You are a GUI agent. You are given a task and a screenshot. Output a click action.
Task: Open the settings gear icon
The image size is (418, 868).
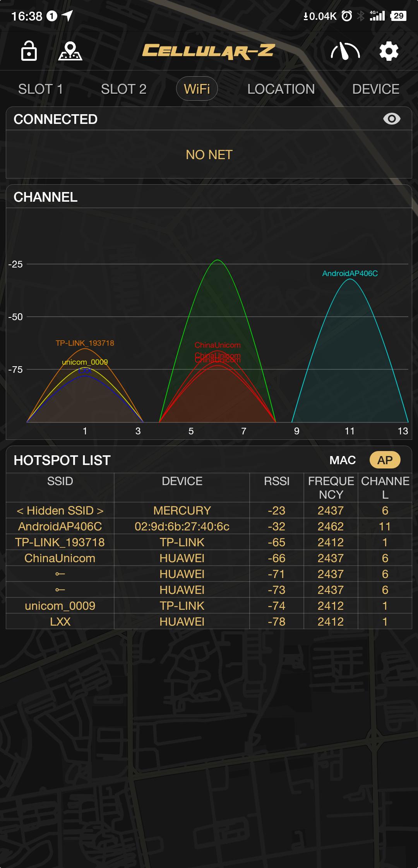389,51
